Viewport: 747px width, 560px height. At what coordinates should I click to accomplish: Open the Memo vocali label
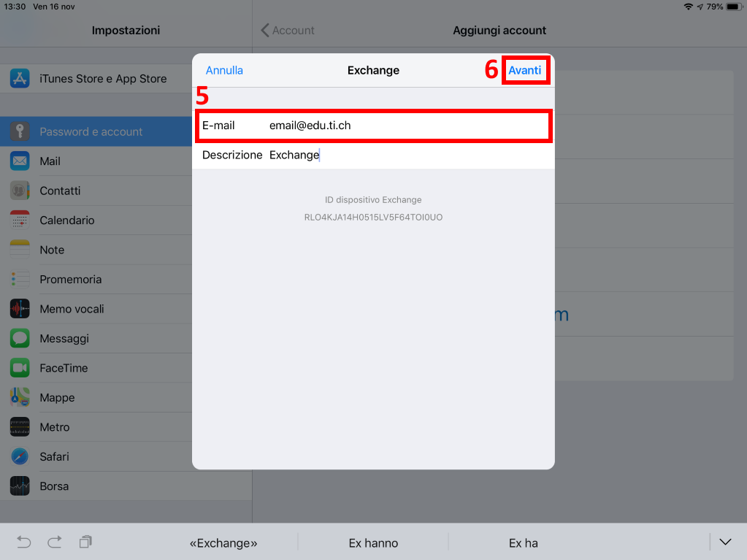tap(72, 309)
